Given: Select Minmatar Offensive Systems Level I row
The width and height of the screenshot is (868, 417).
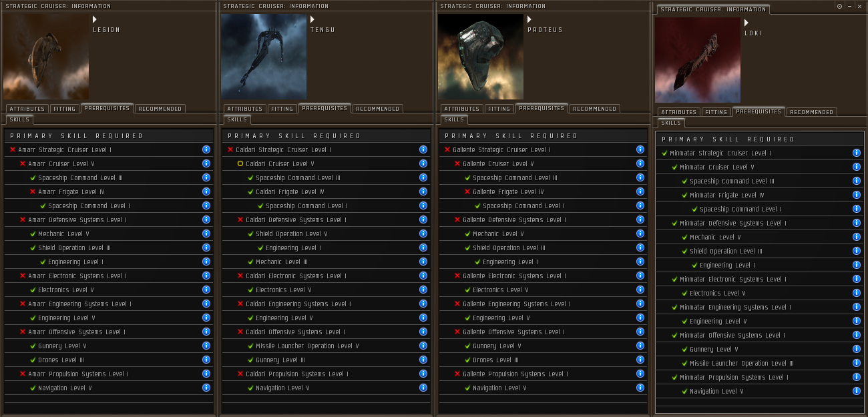Looking at the screenshot, I should coord(760,335).
